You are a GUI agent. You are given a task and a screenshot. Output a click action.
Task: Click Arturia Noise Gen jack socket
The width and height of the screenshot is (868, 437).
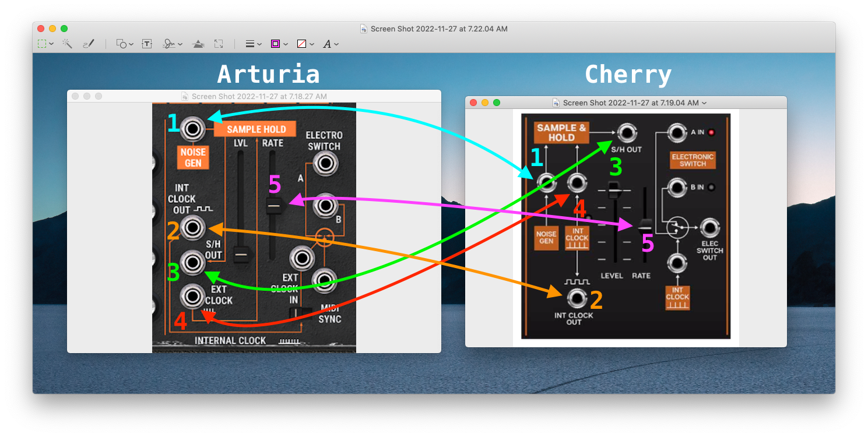[x=193, y=128]
